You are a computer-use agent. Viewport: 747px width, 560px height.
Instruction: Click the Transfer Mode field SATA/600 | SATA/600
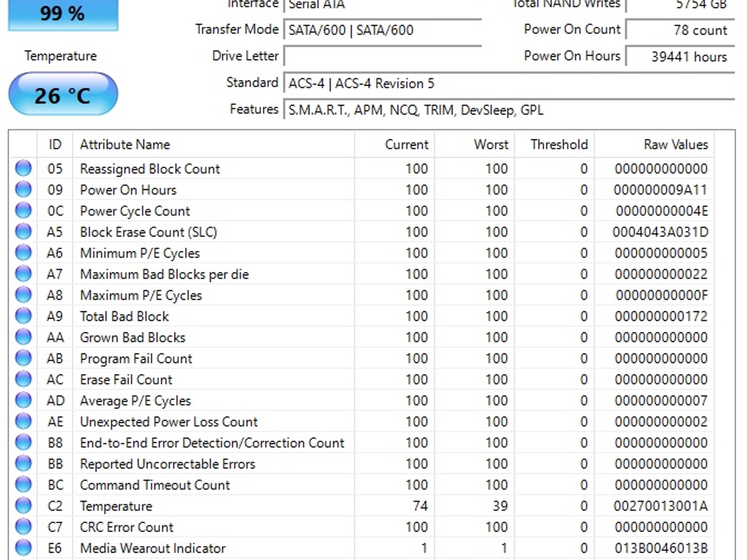tap(383, 30)
